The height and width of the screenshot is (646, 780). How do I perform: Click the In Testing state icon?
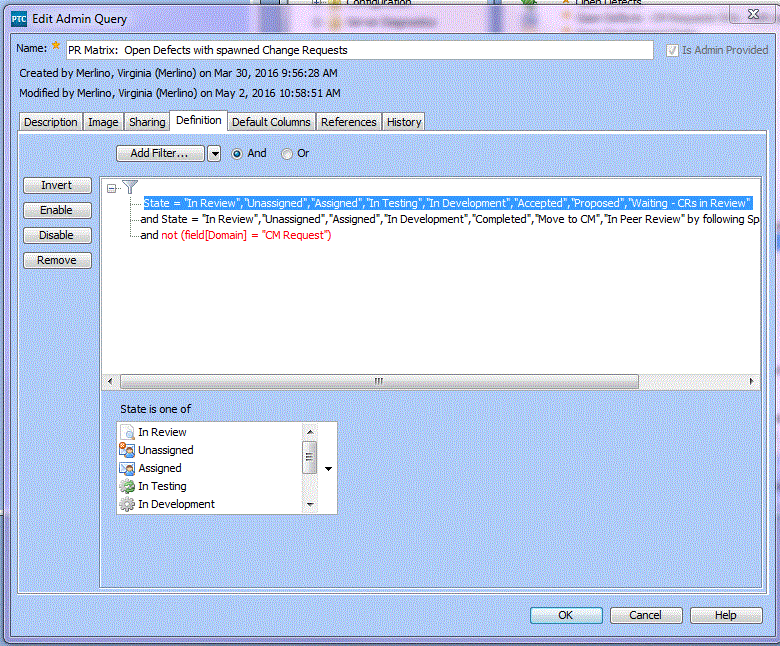coord(127,486)
